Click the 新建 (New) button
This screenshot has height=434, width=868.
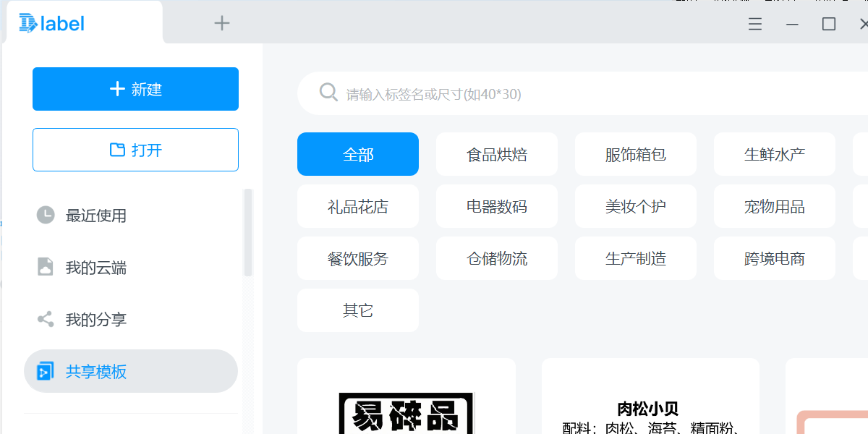(x=135, y=89)
